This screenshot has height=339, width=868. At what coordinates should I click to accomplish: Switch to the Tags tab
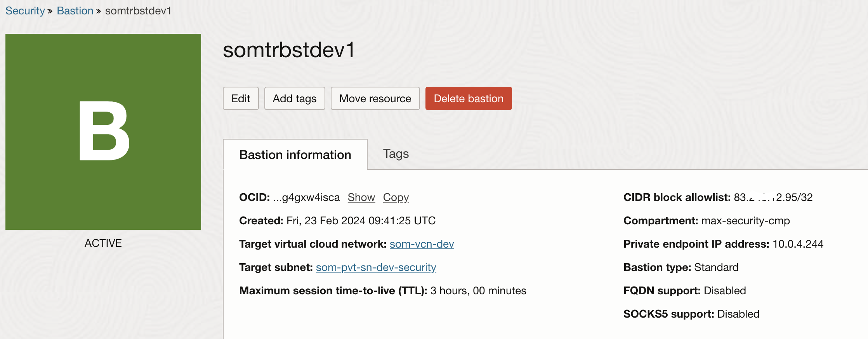point(396,154)
